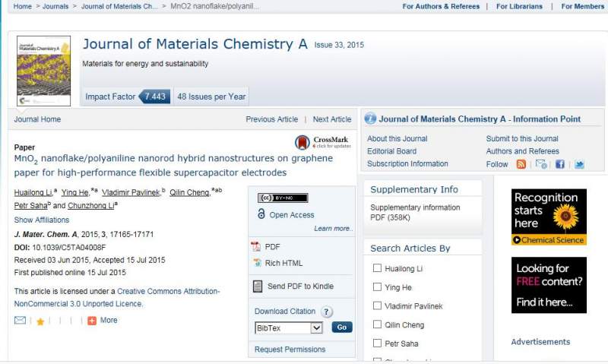
Task: Click the Download Citation help icon
Action: 327,312
